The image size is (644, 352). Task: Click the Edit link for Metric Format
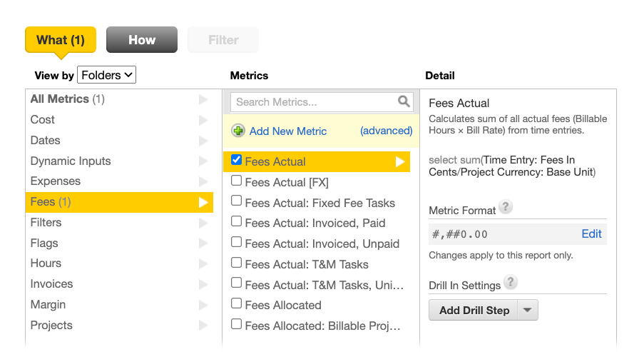tap(591, 234)
